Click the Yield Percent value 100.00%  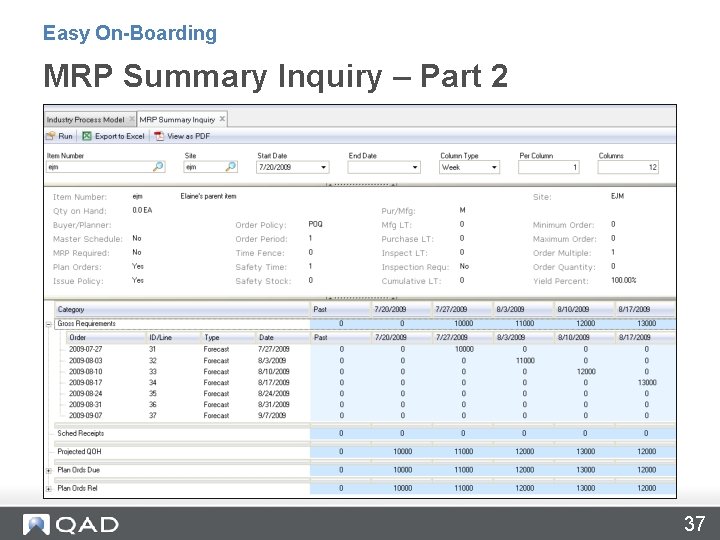(624, 280)
